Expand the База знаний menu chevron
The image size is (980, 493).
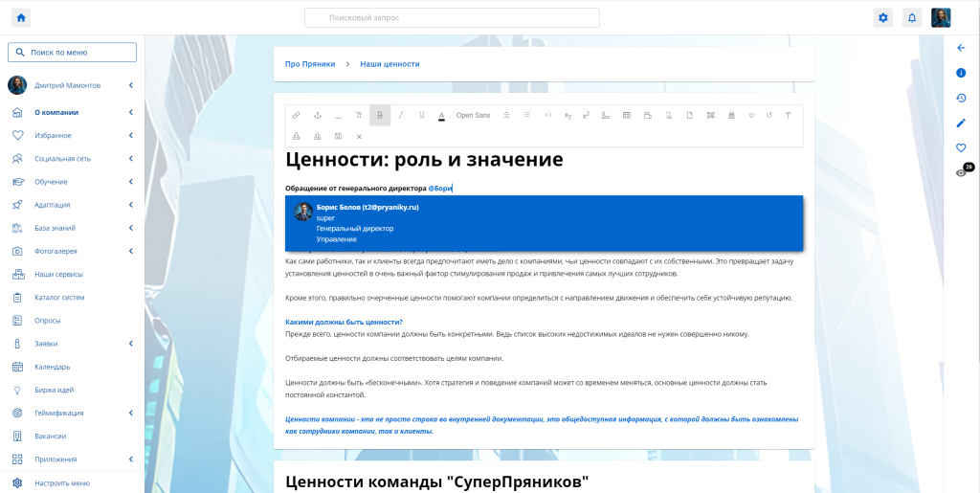point(130,228)
